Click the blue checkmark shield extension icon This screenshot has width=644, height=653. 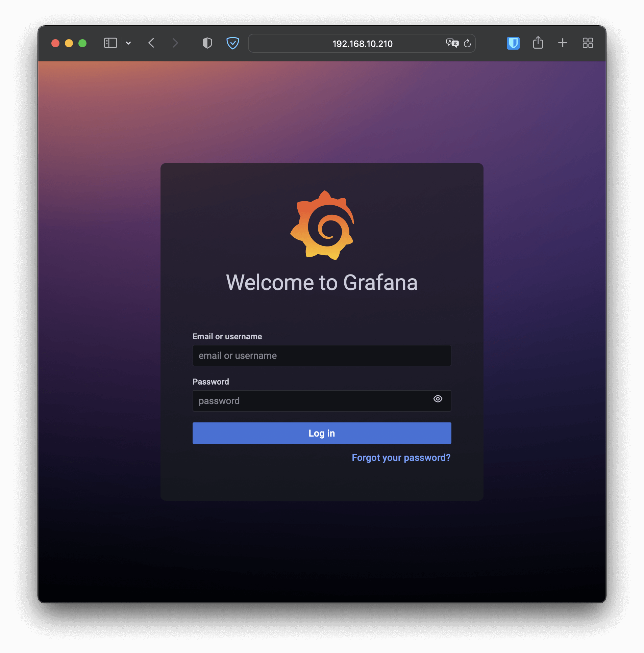click(233, 43)
